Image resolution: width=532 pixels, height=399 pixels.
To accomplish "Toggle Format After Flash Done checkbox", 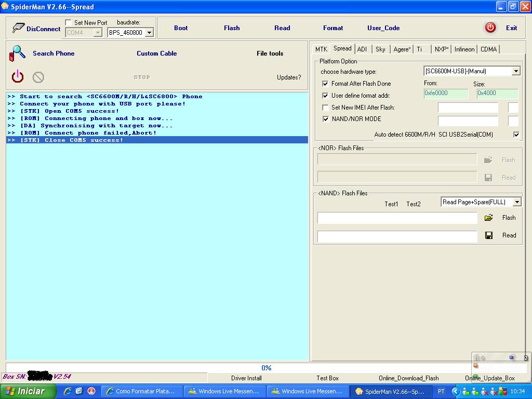I will coord(325,84).
